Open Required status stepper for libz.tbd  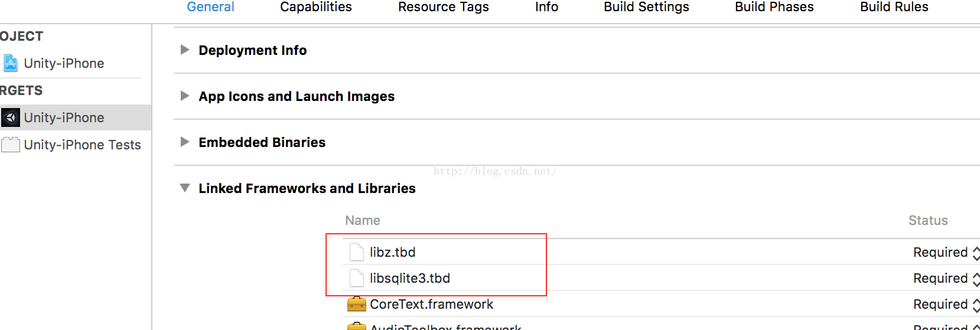pyautogui.click(x=976, y=253)
